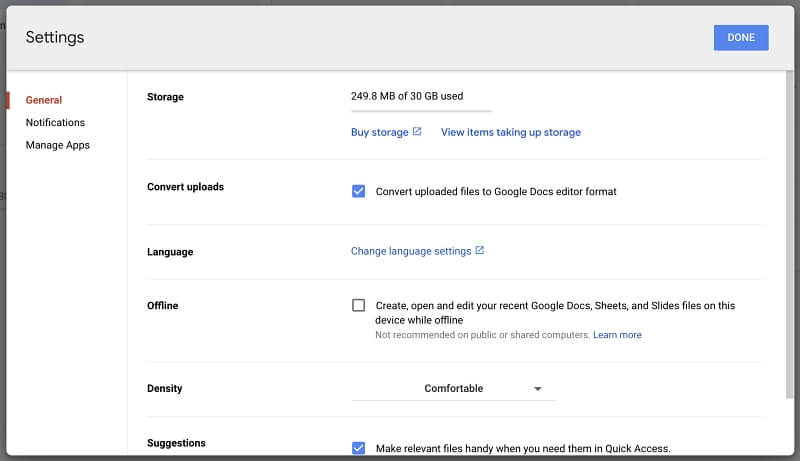Open the Density Comfortable dropdown
Image resolution: width=800 pixels, height=461 pixels.
point(453,389)
